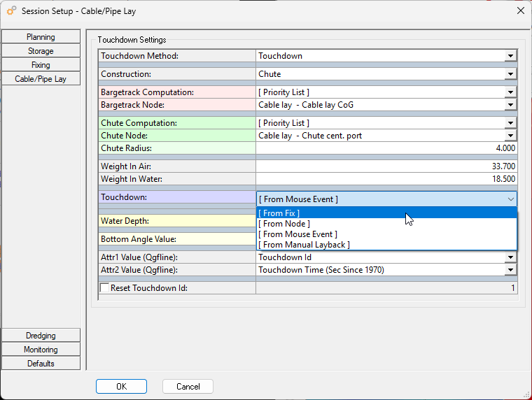Open the Storage tab
Image resolution: width=532 pixels, height=400 pixels.
(41, 51)
